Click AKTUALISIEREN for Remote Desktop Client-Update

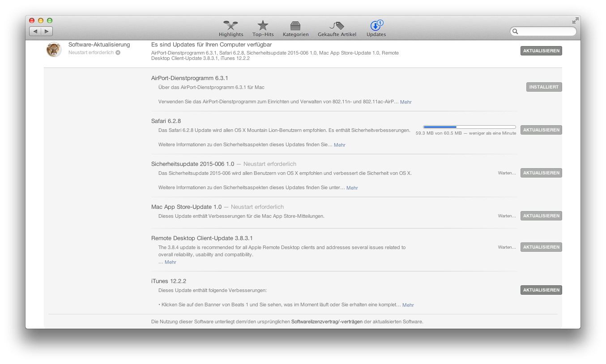pyautogui.click(x=541, y=247)
